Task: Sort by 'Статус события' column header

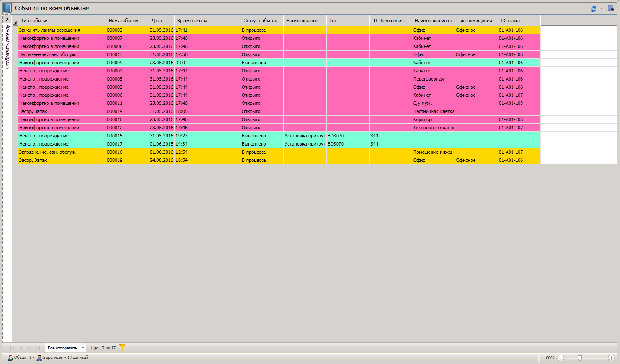Action: pyautogui.click(x=262, y=21)
